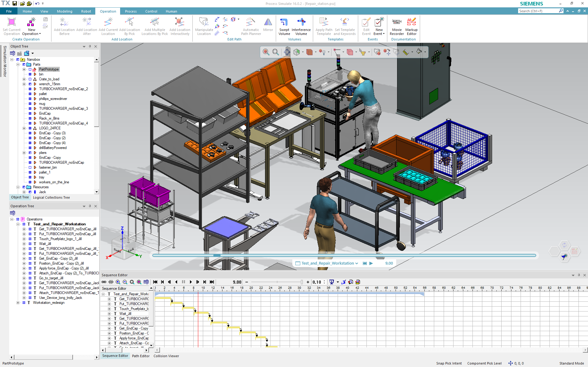Open the Movie Recorder

pos(397,26)
